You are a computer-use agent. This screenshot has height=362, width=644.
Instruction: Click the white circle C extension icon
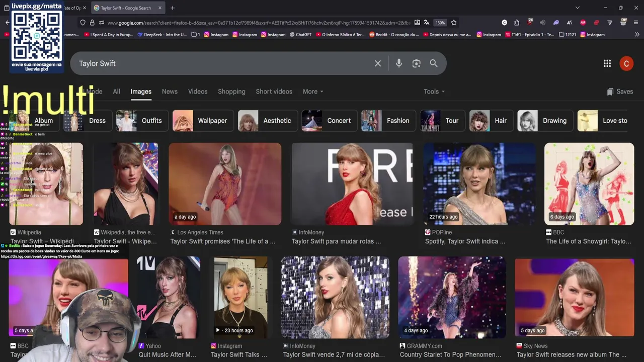(505, 23)
